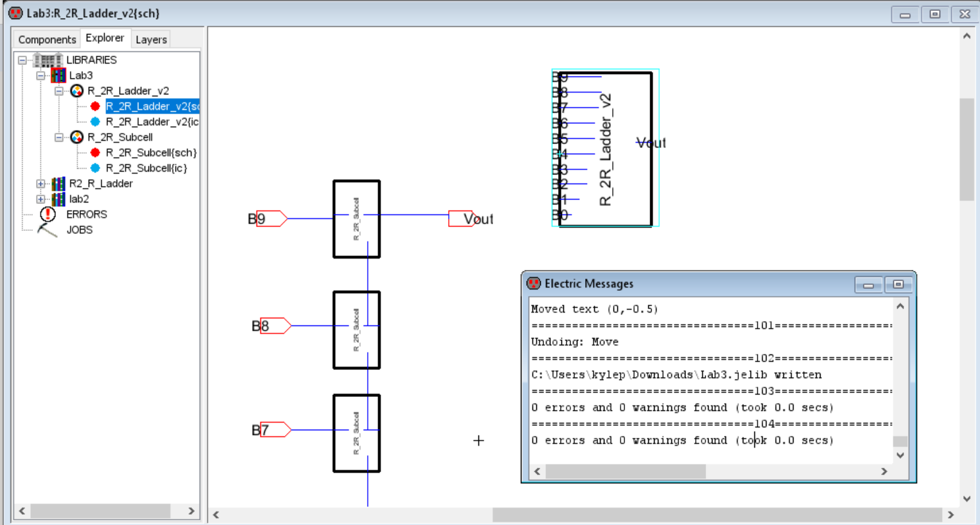The image size is (980, 525).
Task: Minimize the Electric Messages window
Action: pyautogui.click(x=868, y=284)
